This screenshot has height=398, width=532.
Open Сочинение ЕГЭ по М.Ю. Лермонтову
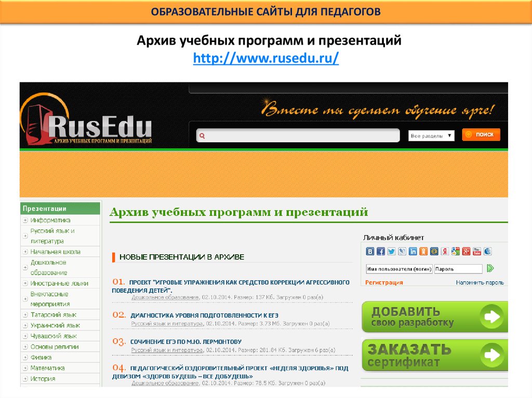click(x=186, y=342)
